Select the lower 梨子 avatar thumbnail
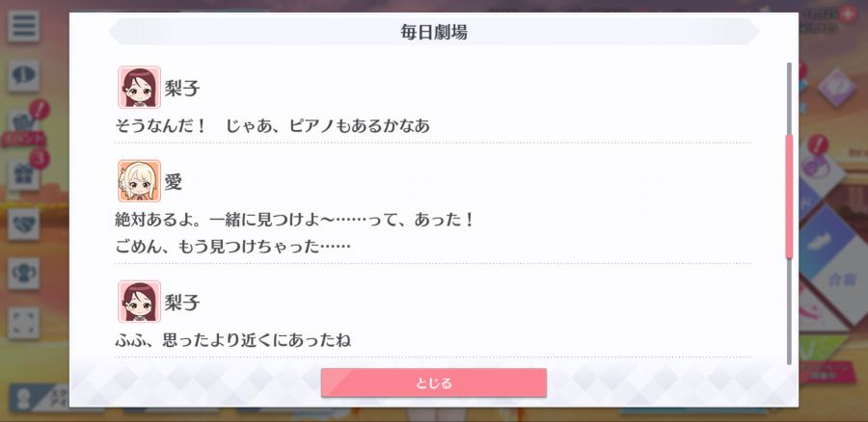This screenshot has width=868, height=422. point(140,302)
